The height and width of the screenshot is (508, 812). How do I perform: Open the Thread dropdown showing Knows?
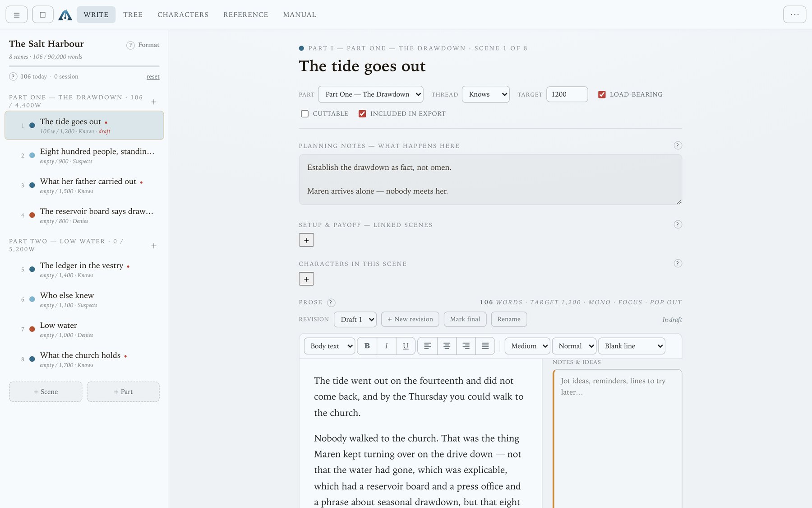pyautogui.click(x=486, y=94)
